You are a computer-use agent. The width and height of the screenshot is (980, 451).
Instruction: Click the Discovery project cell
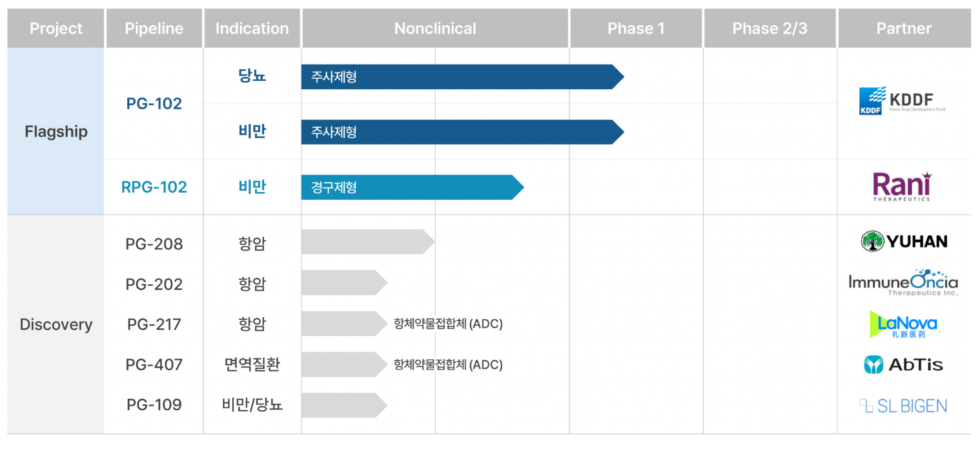click(56, 324)
